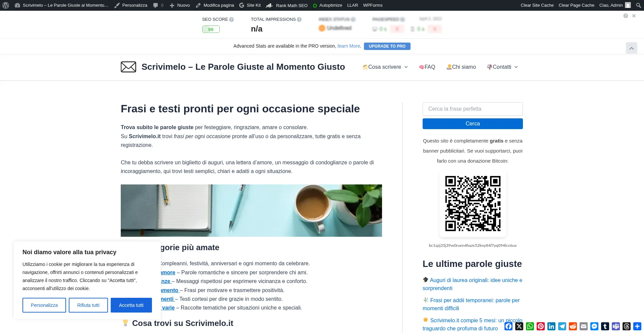This screenshot has width=644, height=333.
Task: Share page via WhatsApp icon
Action: (530, 326)
